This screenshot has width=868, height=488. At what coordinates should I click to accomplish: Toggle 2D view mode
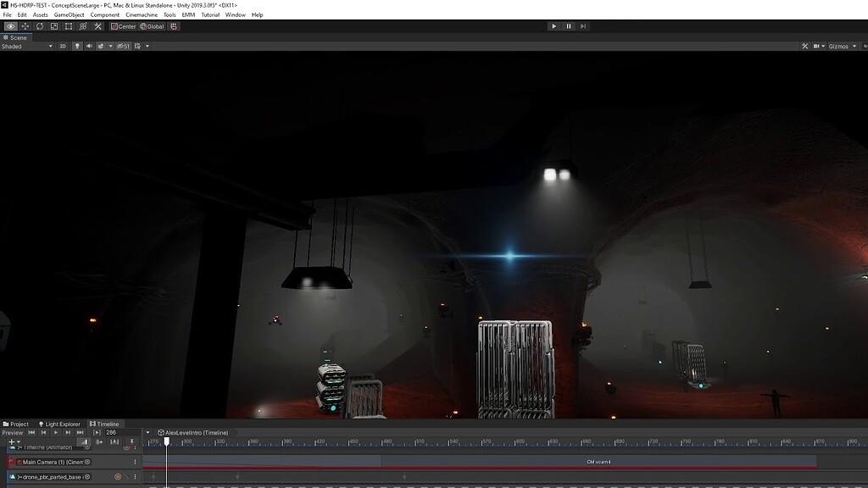pos(61,46)
